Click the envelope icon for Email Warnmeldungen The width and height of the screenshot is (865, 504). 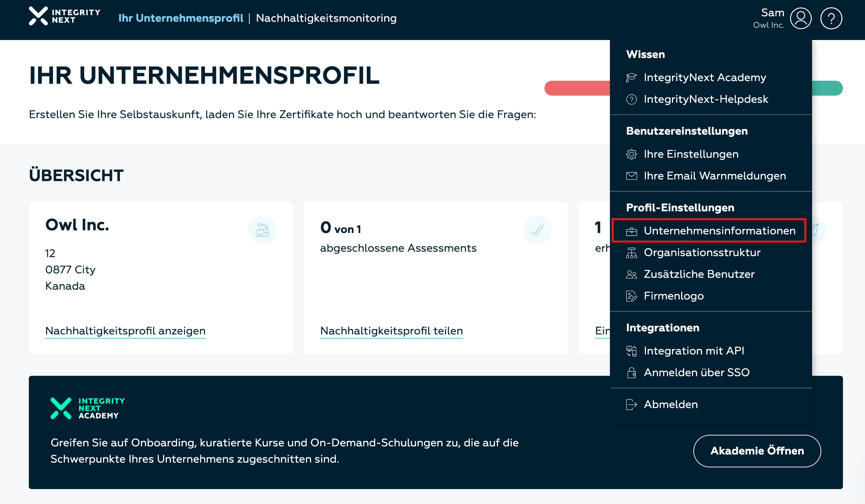coord(631,176)
